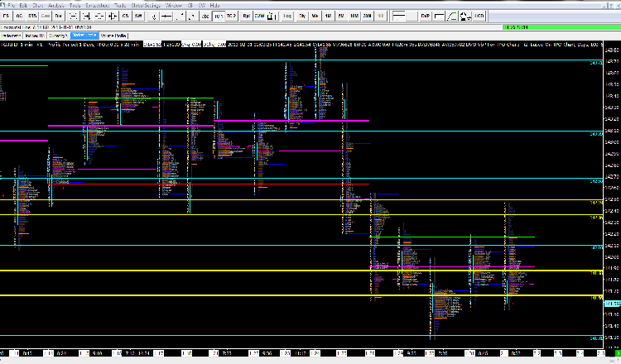Screen dimensions: 621x364
Task: Open the Analysis menu
Action: pyautogui.click(x=55, y=4)
